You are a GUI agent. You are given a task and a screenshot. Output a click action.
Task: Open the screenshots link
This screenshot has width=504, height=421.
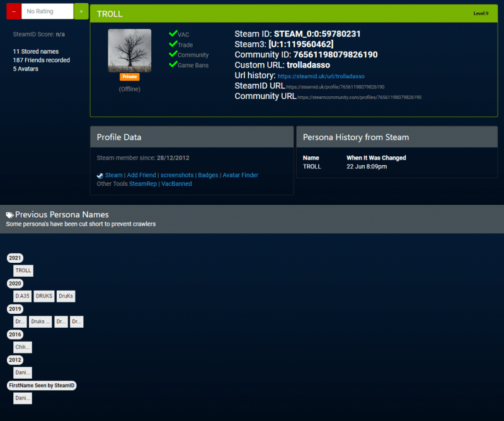point(177,175)
